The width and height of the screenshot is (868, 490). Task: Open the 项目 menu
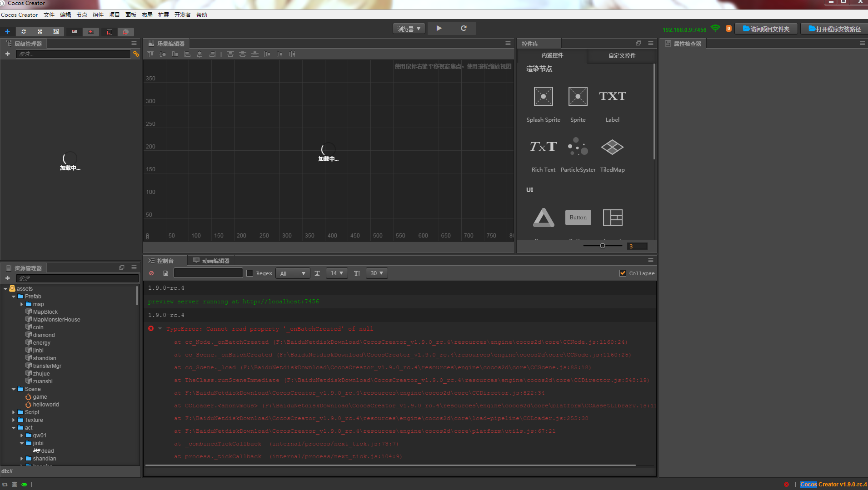tap(115, 15)
